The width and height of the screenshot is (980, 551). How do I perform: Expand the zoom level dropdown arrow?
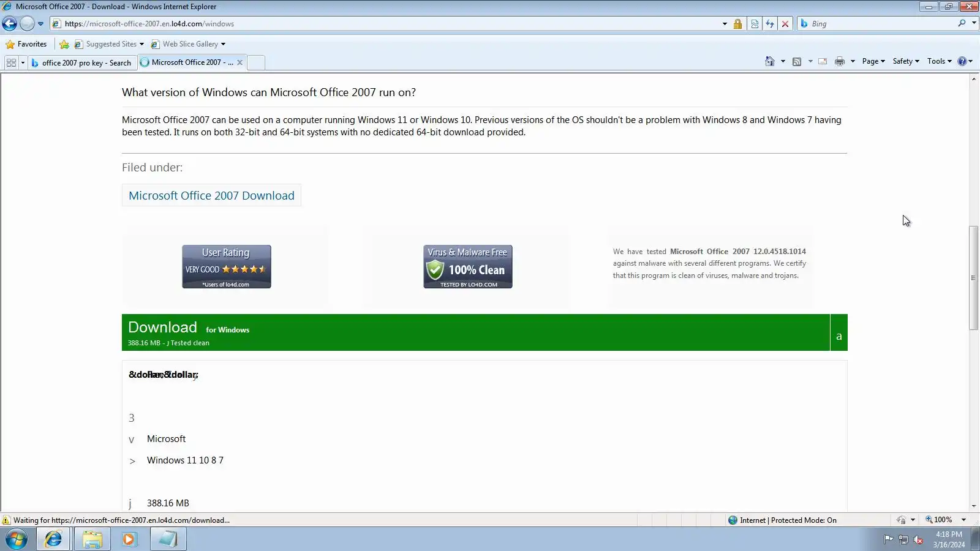pyautogui.click(x=963, y=520)
